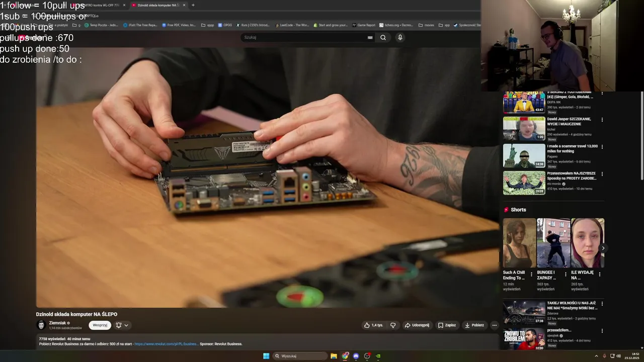Viewport: 644px width, 362px height.
Task: Open OPGG bookmark
Action: click(225, 25)
